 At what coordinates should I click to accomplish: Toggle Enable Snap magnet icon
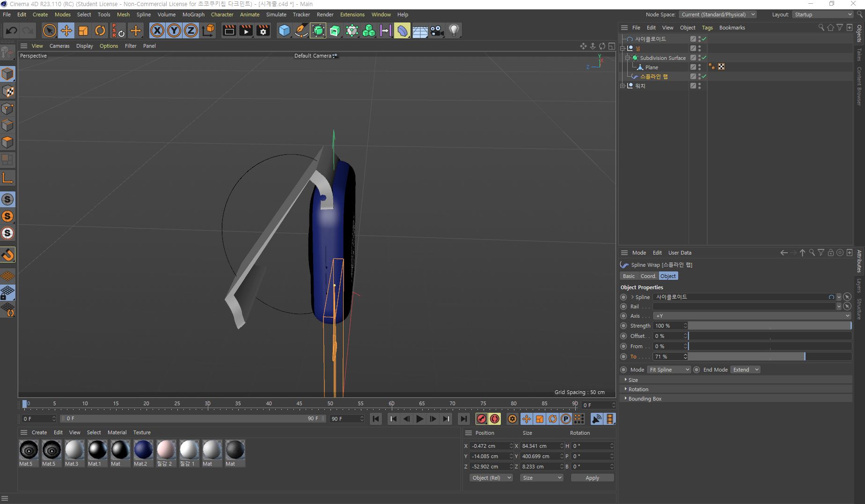coord(7,255)
